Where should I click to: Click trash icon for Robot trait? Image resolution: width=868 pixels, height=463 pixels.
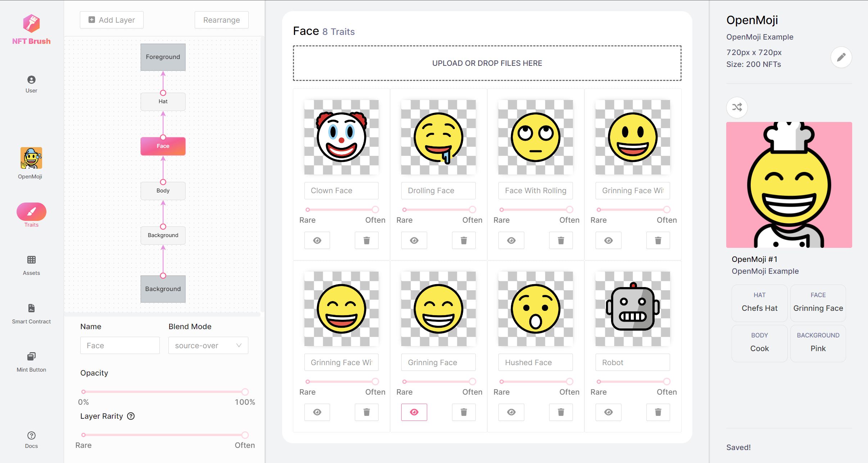657,412
